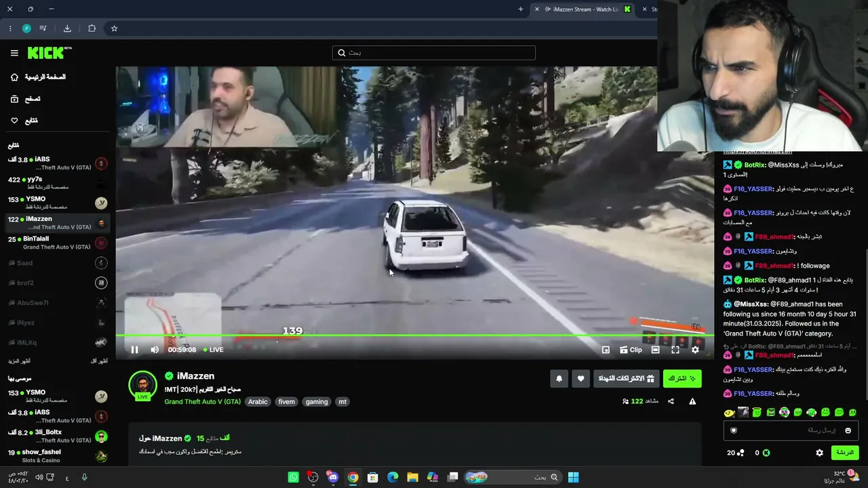Send message with green Chat button
This screenshot has height=488, width=868.
pyautogui.click(x=844, y=453)
